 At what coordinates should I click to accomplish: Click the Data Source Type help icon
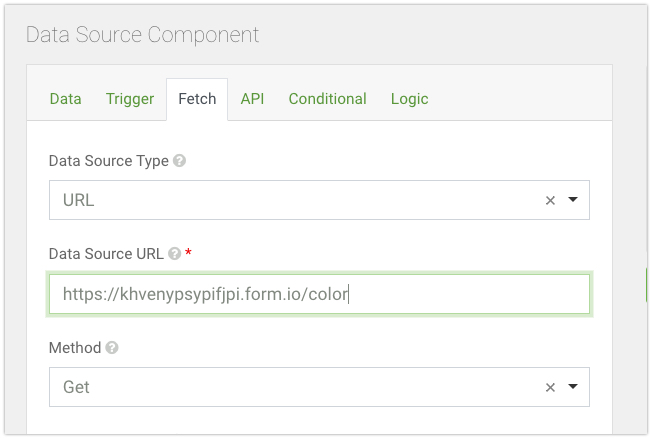[180, 161]
